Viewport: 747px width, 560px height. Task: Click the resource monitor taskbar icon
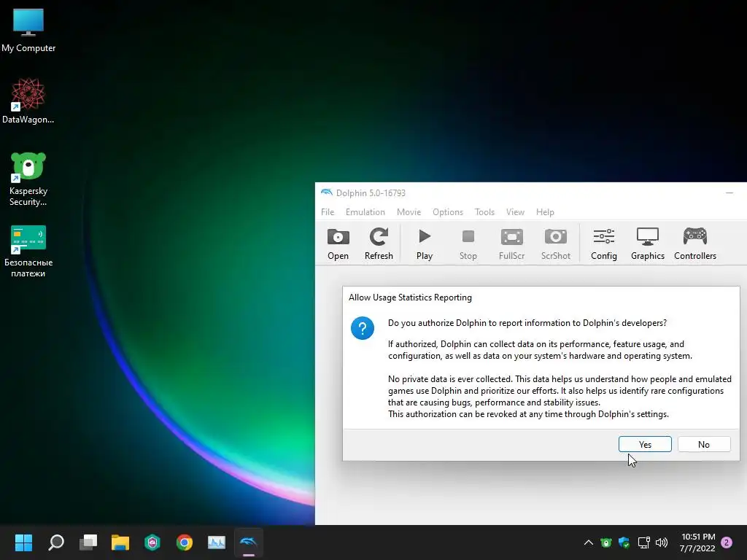216,542
